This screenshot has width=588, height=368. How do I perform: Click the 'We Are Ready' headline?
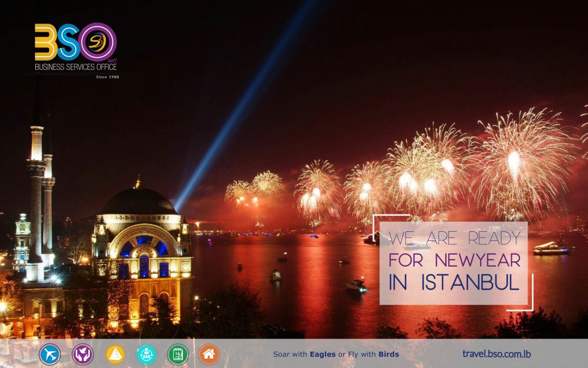click(455, 238)
